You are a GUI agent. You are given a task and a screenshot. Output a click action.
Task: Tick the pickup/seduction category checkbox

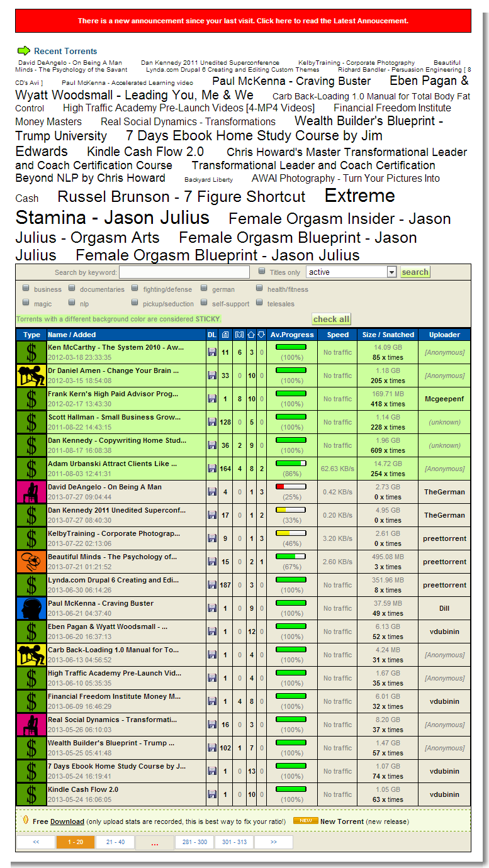click(135, 303)
